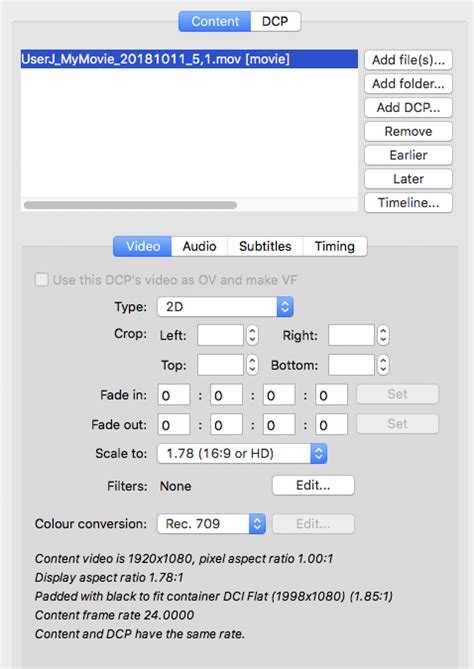Expand the Scale to dropdown
The height and width of the screenshot is (669, 474).
coord(242,454)
